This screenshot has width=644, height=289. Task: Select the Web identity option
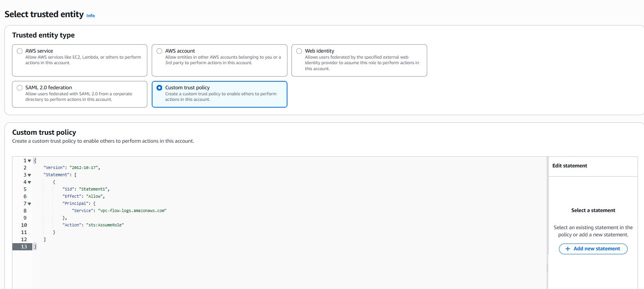(x=299, y=51)
